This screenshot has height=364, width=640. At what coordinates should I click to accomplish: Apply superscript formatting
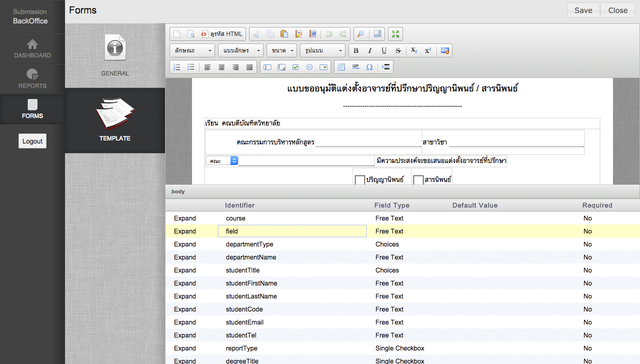428,50
